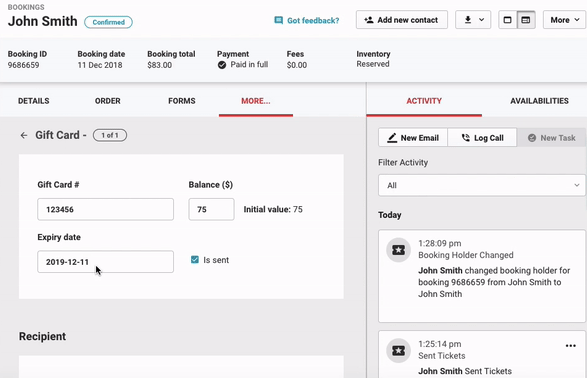Expand the Filter Activity All dropdown
Image resolution: width=587 pixels, height=378 pixels.
point(482,185)
